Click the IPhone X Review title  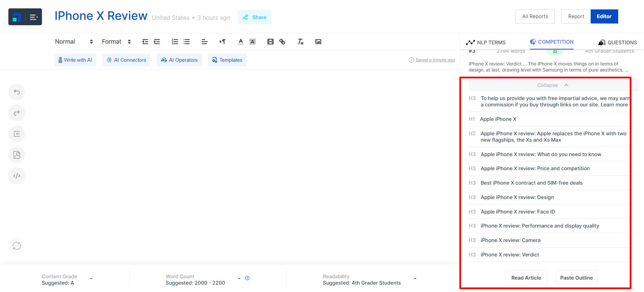click(x=101, y=16)
